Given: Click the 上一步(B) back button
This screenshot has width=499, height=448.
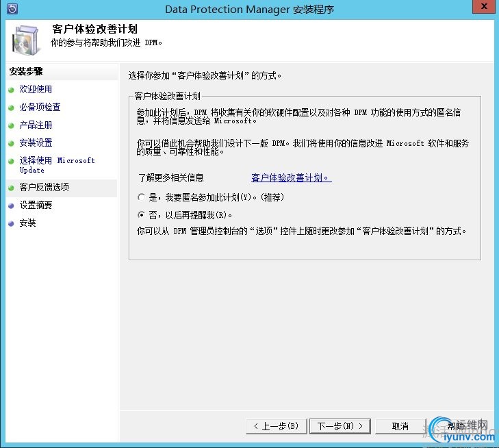Looking at the screenshot, I should [x=277, y=426].
